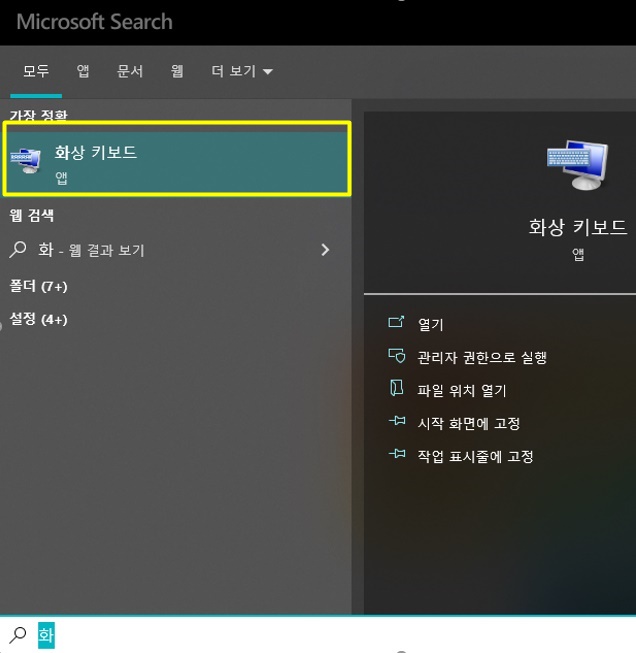Switch to the 문서 tab
This screenshot has width=636, height=653.
click(130, 71)
